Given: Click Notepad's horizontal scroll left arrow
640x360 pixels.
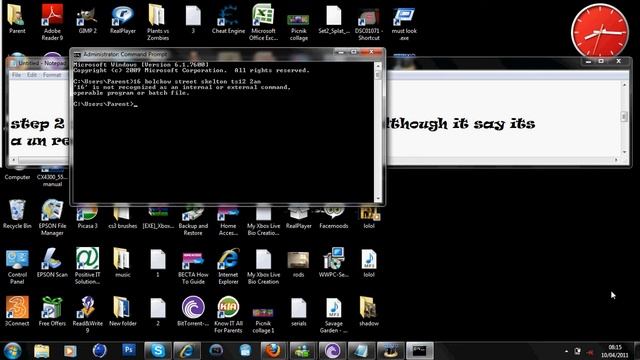Looking at the screenshot, I should click(13, 160).
